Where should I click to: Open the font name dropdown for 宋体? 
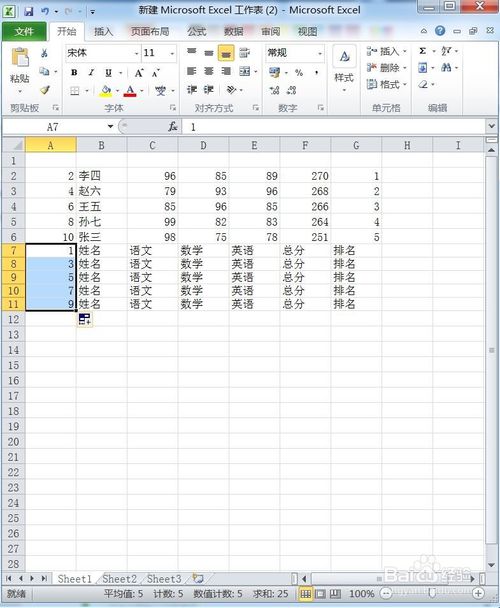coord(137,54)
